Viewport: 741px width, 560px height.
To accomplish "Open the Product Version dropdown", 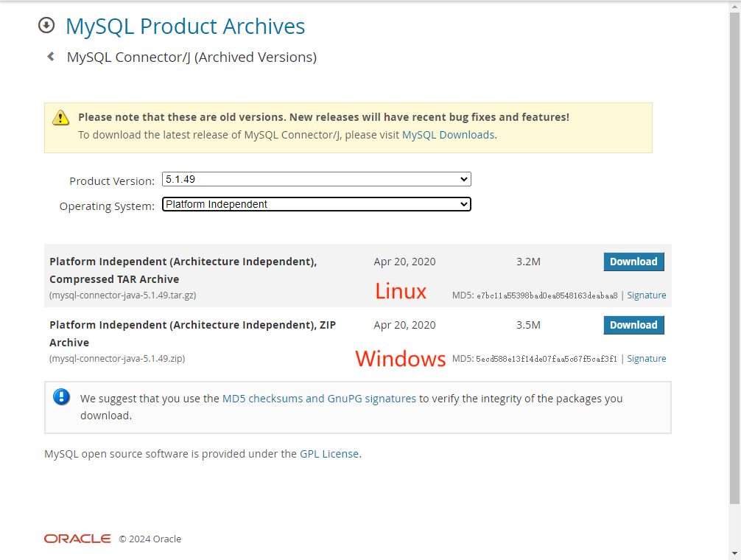I will point(316,179).
